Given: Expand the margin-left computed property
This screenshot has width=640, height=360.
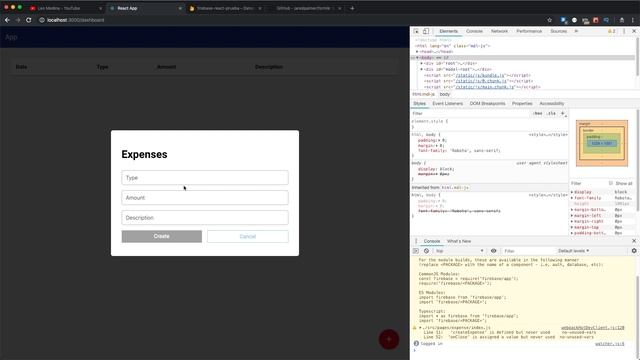Looking at the screenshot, I should pyautogui.click(x=572, y=216).
